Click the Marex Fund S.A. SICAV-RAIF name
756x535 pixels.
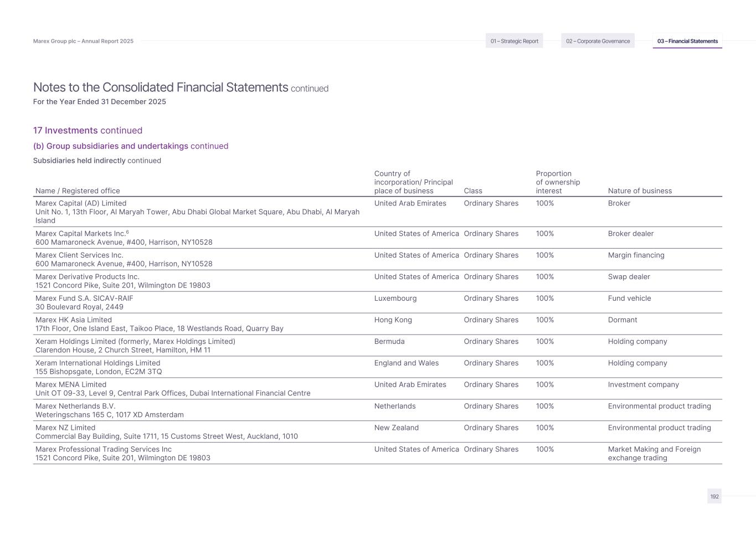tap(84, 299)
